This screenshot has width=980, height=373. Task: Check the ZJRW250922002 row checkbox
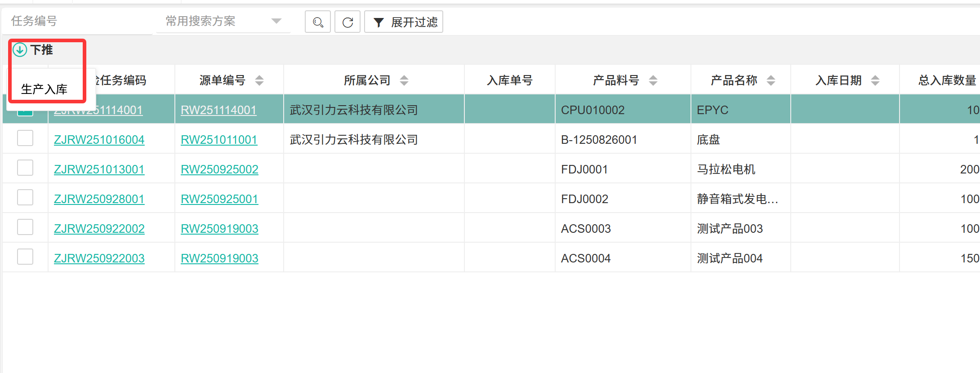coord(25,227)
